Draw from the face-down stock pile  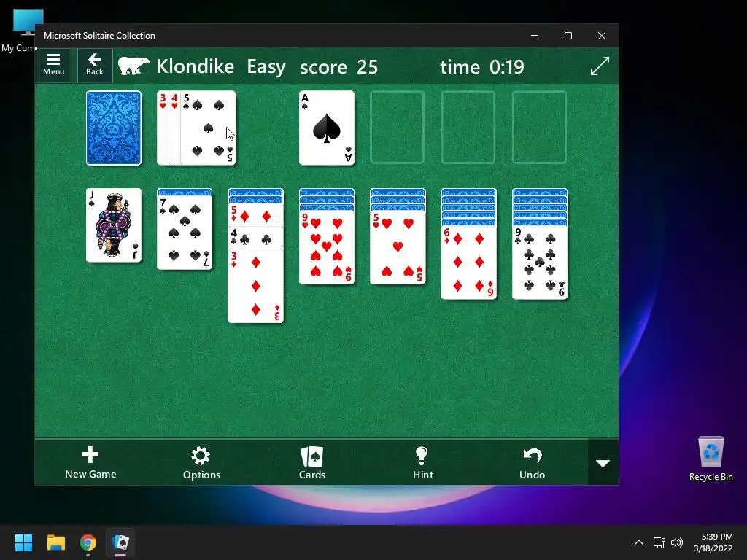(114, 128)
